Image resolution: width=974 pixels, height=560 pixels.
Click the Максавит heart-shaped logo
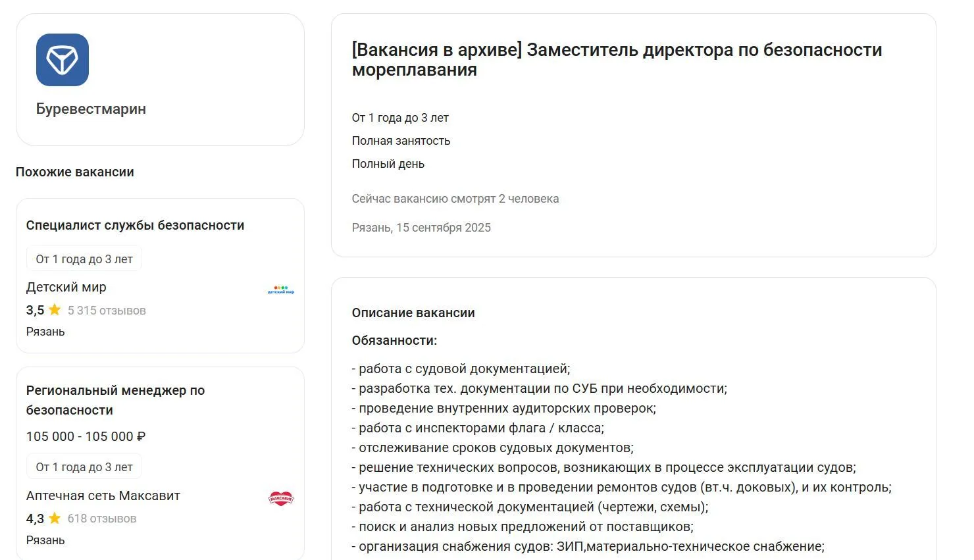pyautogui.click(x=280, y=499)
